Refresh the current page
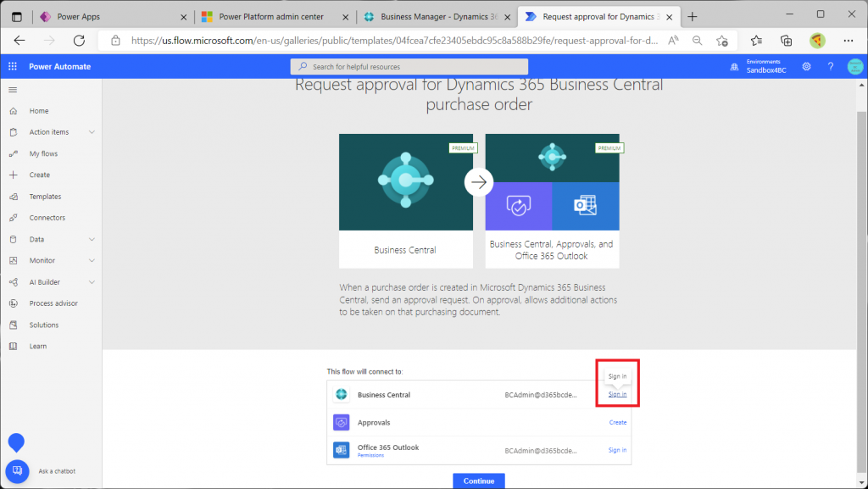 tap(79, 41)
